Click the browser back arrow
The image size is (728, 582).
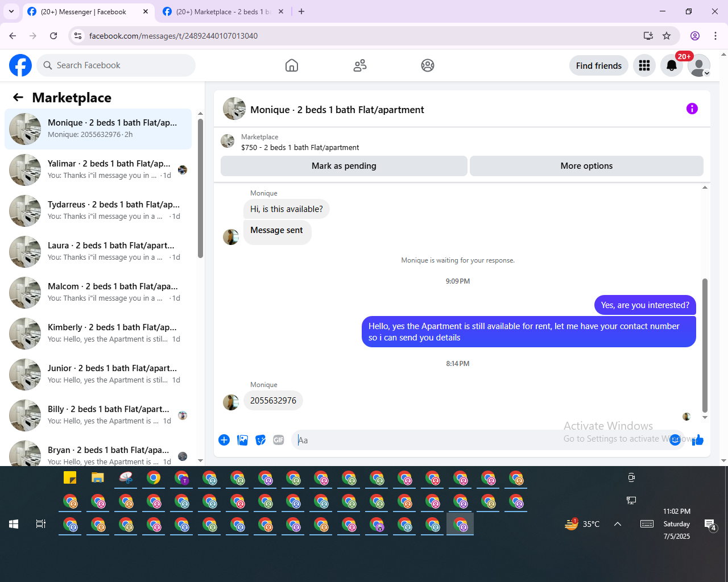point(13,36)
